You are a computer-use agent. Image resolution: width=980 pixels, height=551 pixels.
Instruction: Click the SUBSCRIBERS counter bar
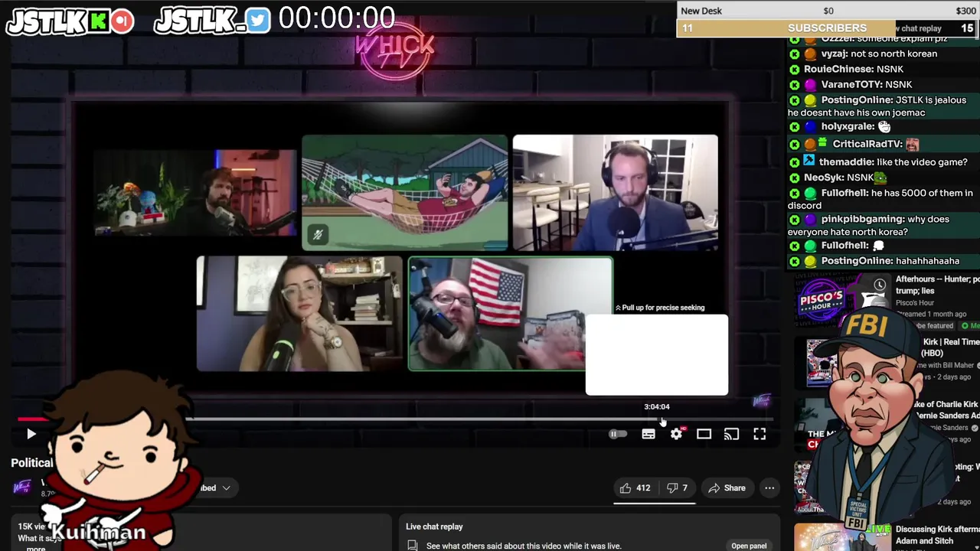(x=828, y=28)
